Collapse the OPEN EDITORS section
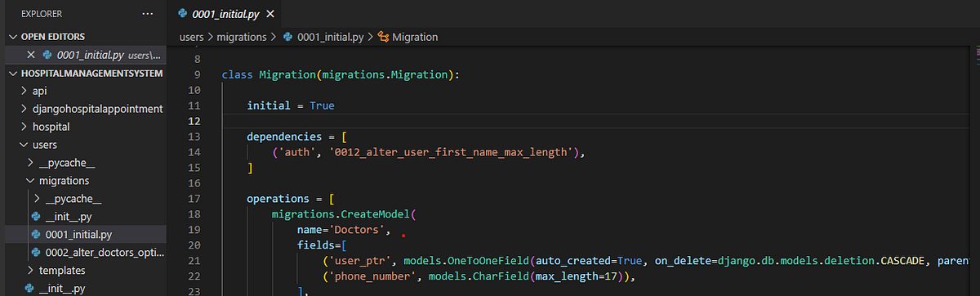 (x=13, y=37)
